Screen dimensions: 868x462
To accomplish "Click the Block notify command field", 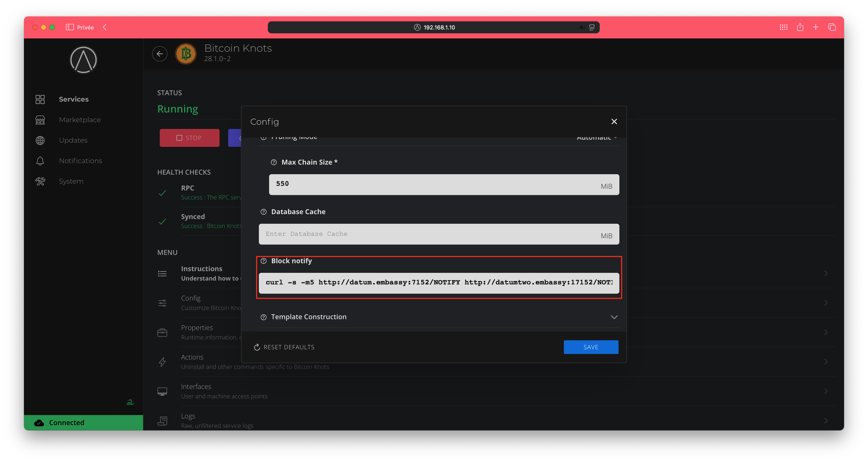I will coord(439,283).
